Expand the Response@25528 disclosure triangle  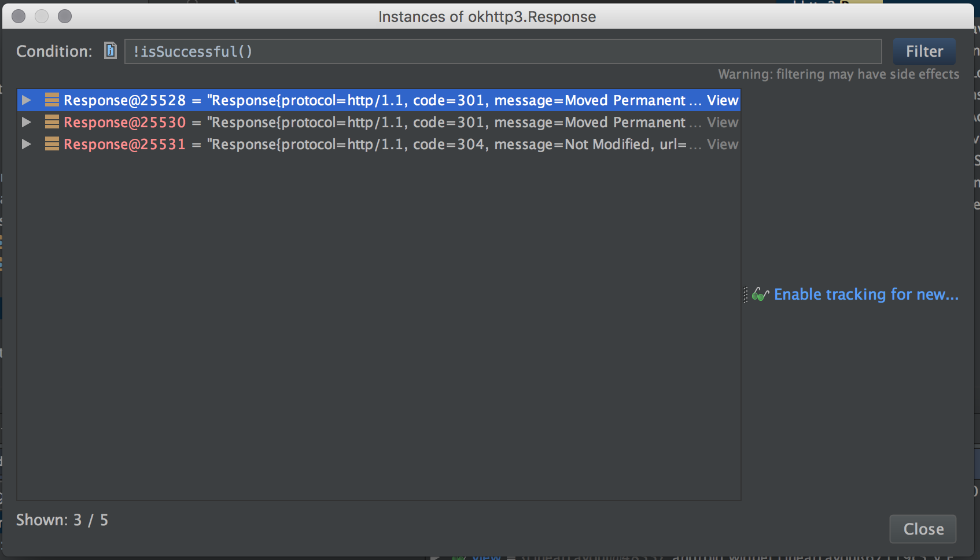coord(26,100)
